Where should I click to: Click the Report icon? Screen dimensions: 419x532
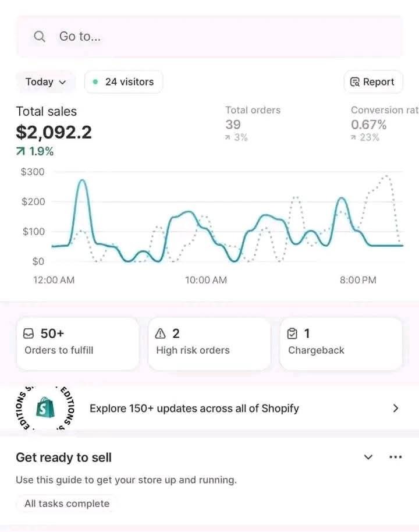point(354,81)
